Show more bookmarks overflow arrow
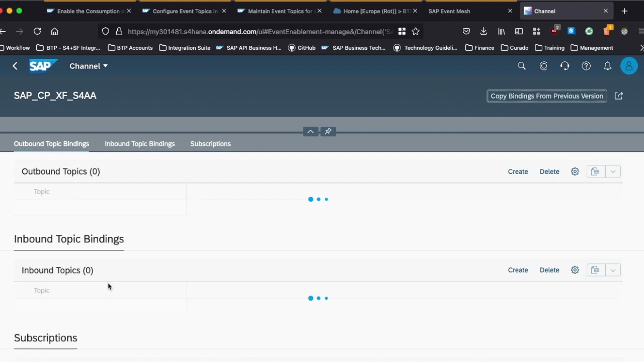Image resolution: width=644 pixels, height=362 pixels. pos(641,48)
